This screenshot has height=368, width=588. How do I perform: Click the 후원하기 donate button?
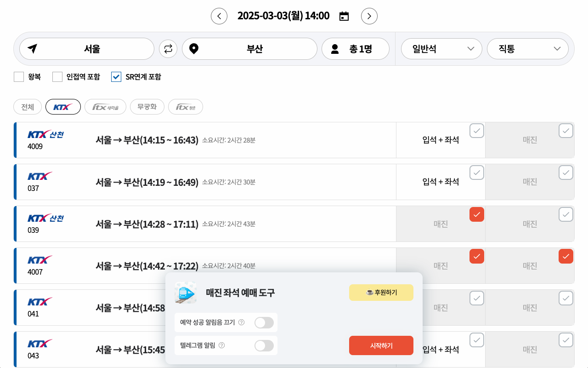click(381, 293)
